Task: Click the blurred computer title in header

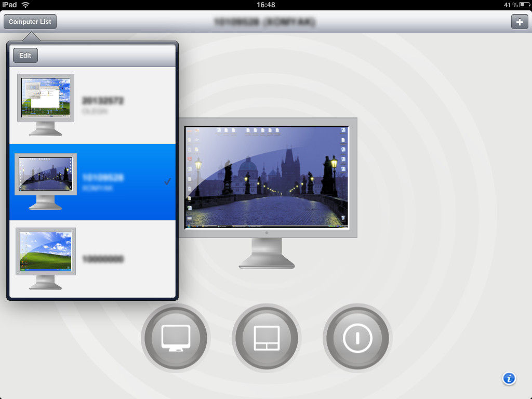Action: [x=265, y=22]
